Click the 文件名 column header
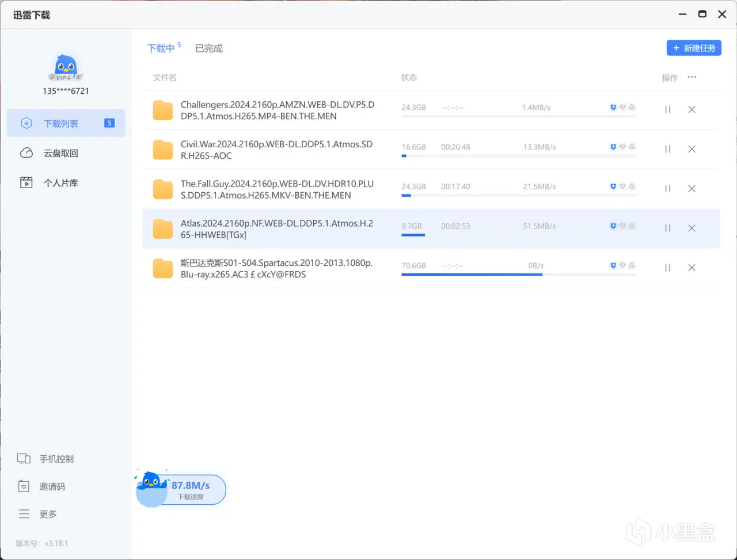This screenshot has width=737, height=560. tap(165, 77)
